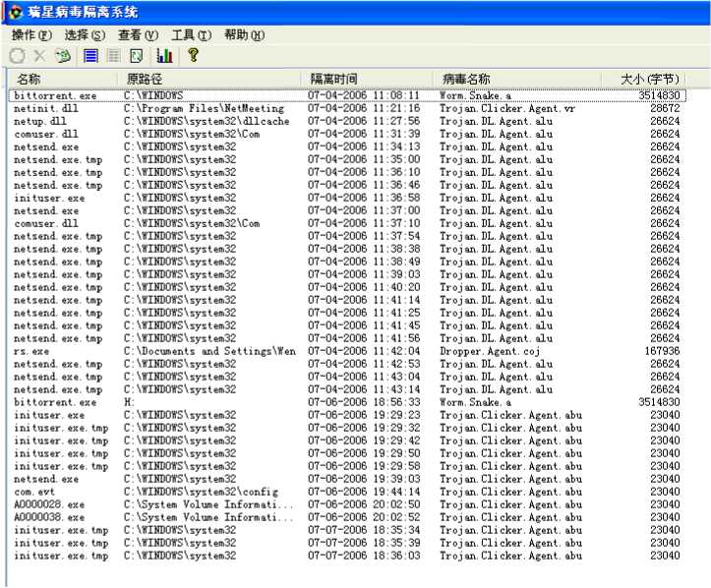Click the grey deselect list toolbar icon

click(113, 56)
